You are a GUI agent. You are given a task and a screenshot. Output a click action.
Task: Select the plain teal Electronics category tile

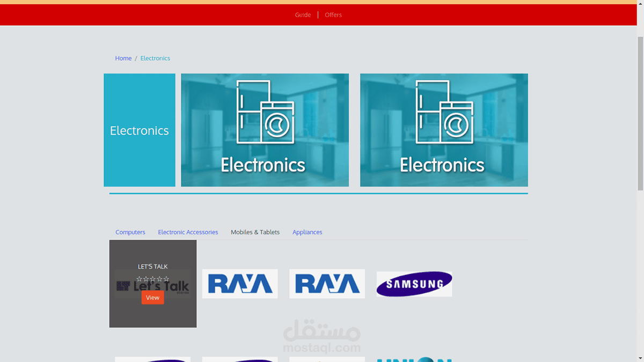[x=140, y=130]
